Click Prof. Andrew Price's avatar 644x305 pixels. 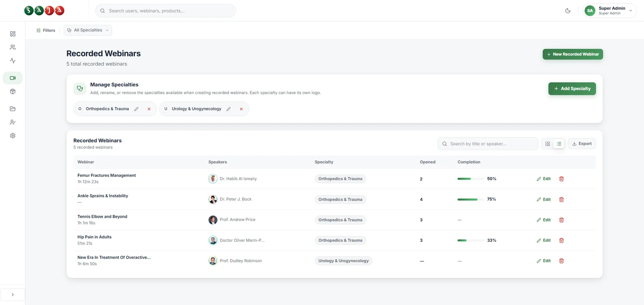pos(213,220)
